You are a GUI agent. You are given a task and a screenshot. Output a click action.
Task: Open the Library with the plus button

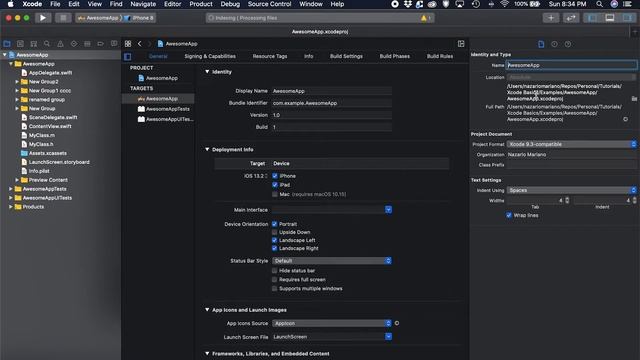point(551,18)
